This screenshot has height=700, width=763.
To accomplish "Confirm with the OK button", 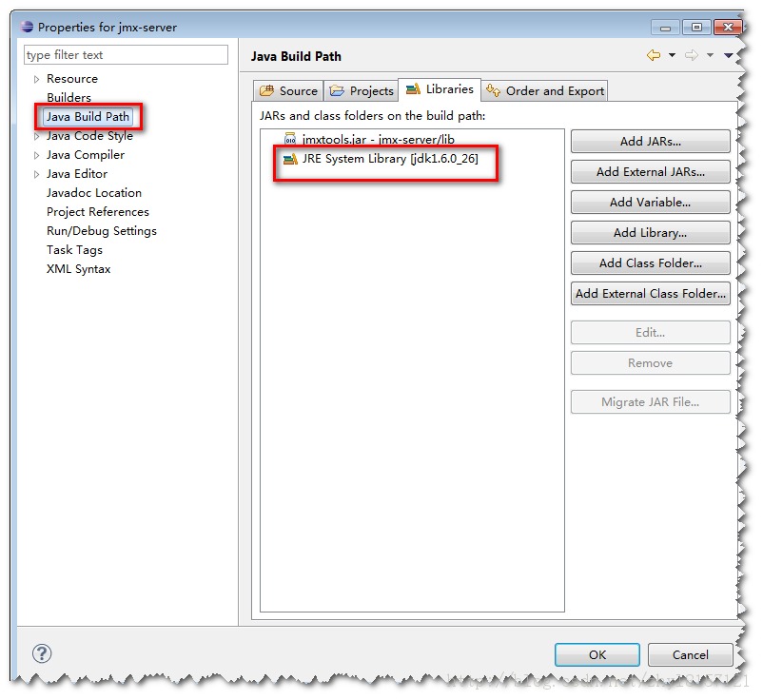I will (597, 654).
